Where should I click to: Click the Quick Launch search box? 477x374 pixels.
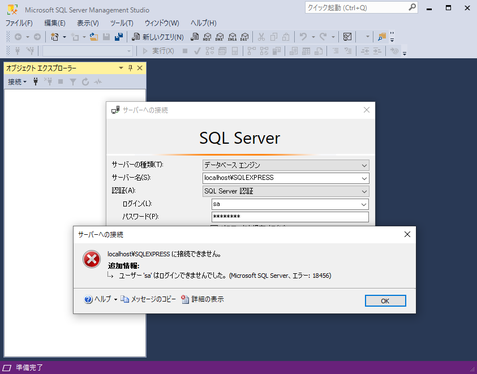[357, 8]
